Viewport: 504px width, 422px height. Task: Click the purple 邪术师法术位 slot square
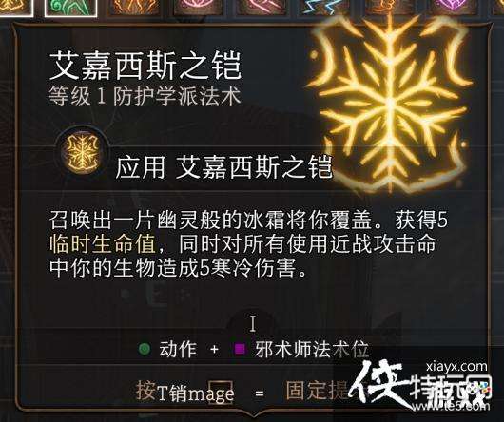(x=240, y=349)
